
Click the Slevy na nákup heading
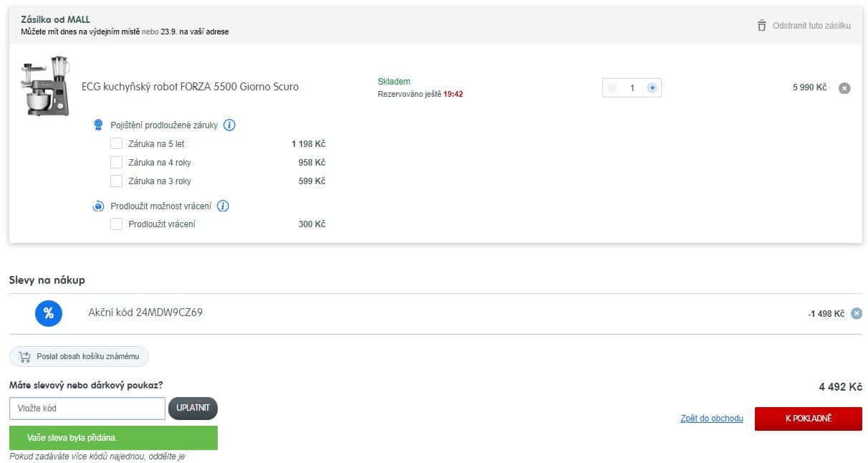pyautogui.click(x=47, y=280)
